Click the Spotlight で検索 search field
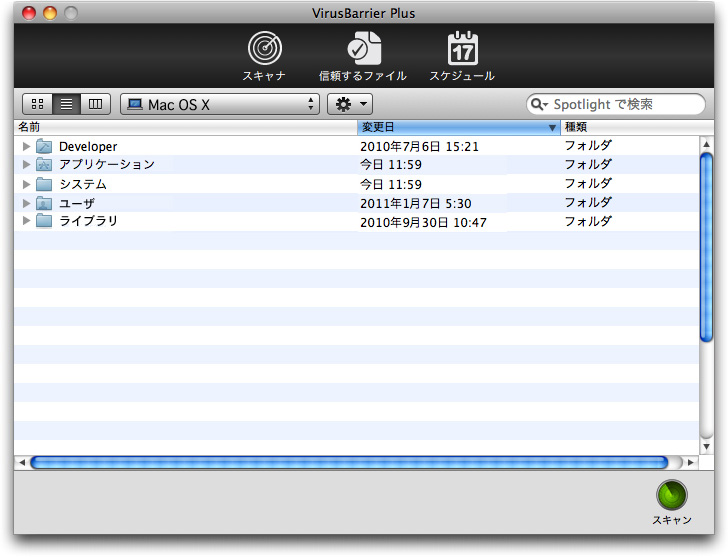Viewport: 728px width, 557px height. 616,104
